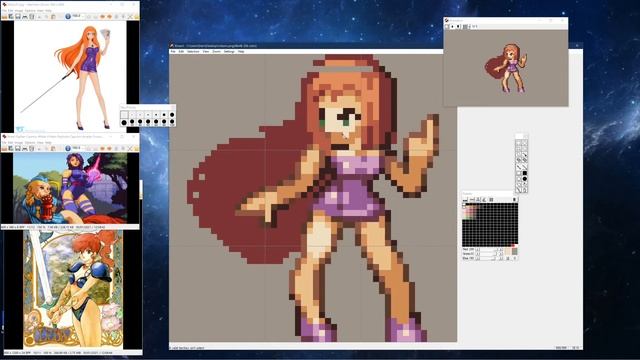This screenshot has height=360, width=640.
Task: Open Edit menu in GraphicsGale window
Action: point(181,52)
